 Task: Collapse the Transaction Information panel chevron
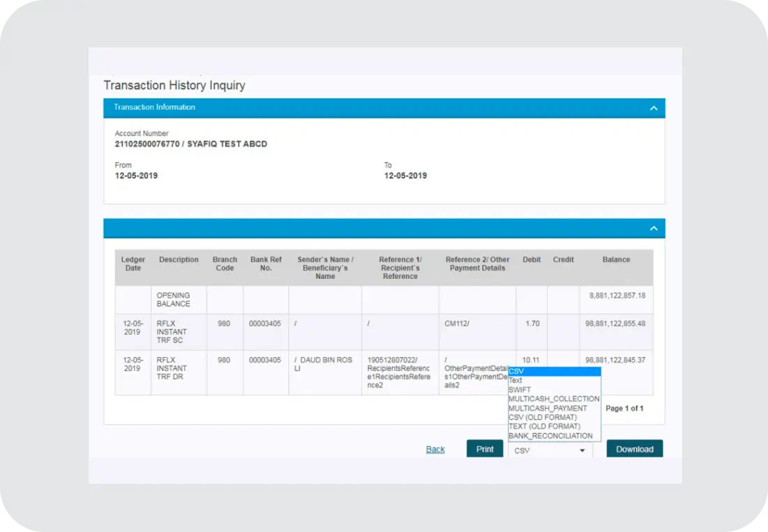[x=653, y=108]
